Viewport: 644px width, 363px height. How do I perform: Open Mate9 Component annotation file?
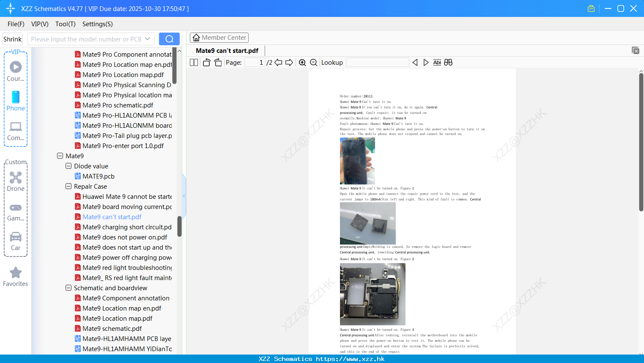123,298
